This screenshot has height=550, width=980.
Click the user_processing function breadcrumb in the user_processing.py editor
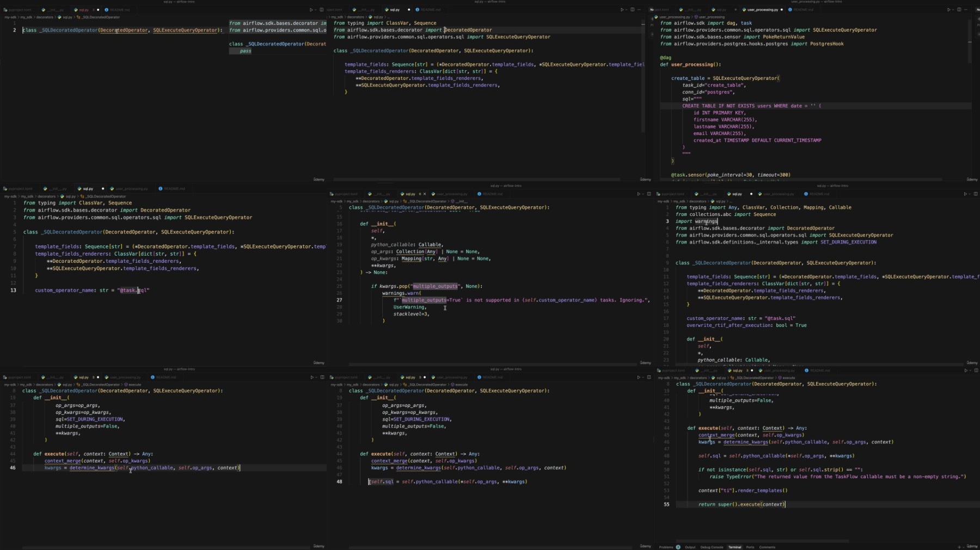tap(710, 17)
